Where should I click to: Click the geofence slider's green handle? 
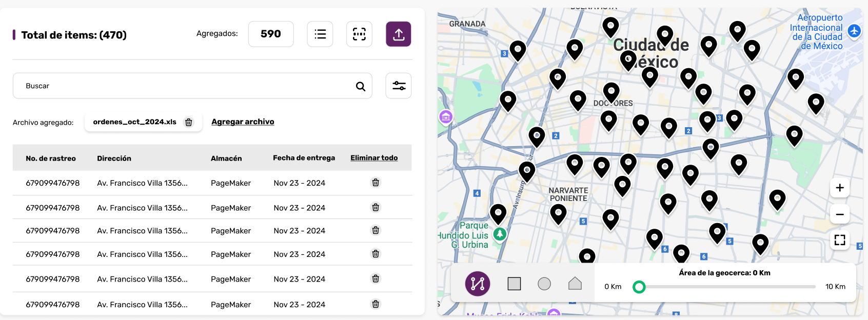click(639, 287)
